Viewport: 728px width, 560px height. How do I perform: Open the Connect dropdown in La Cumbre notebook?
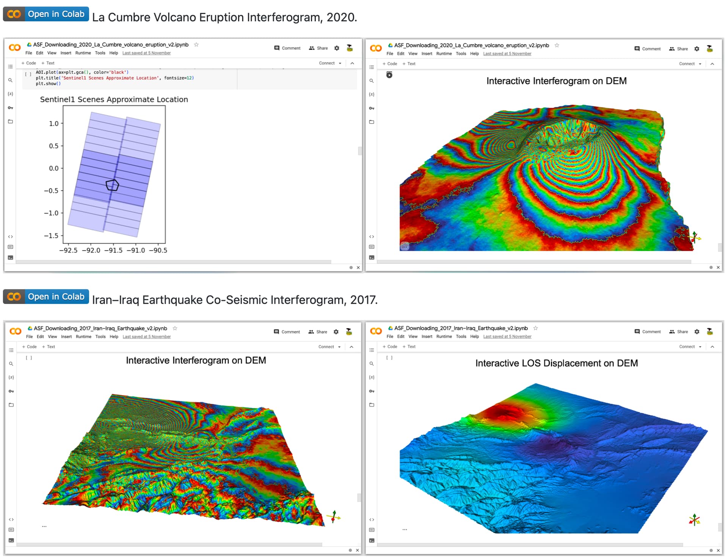coord(329,63)
